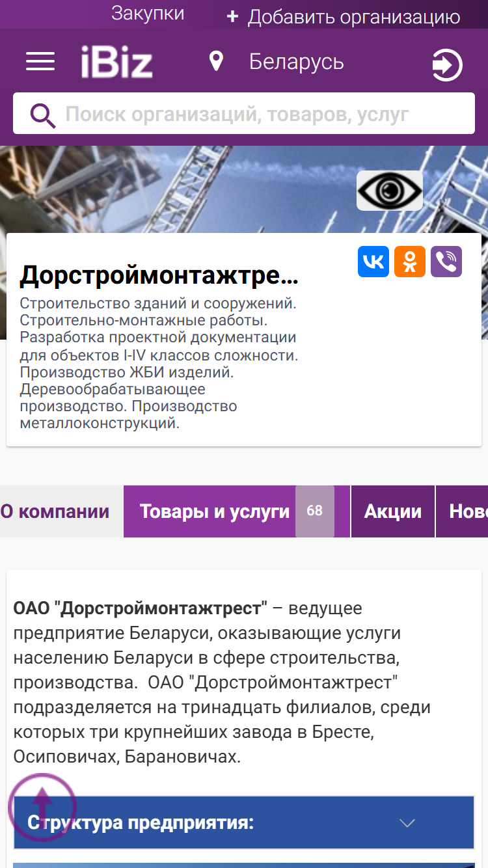Open the login arrow icon
Screen dimensions: 488x868
[x=447, y=65]
